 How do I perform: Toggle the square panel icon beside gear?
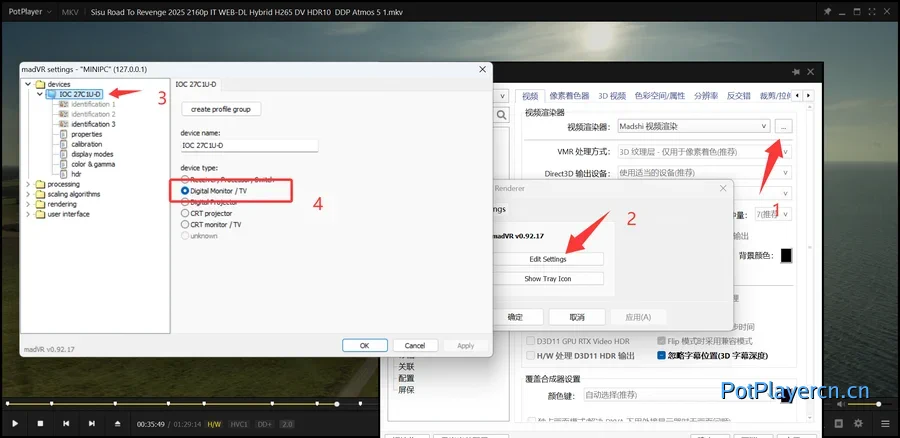[x=839, y=424]
